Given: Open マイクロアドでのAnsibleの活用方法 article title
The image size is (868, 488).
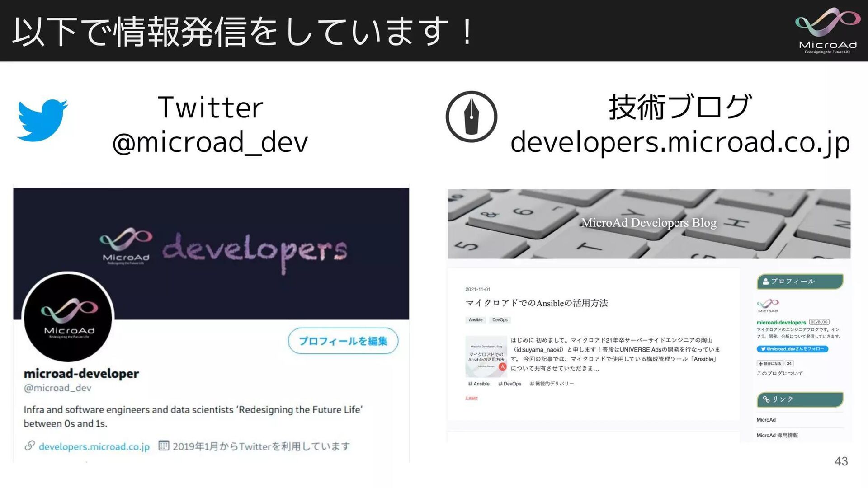Looking at the screenshot, I should 537,303.
